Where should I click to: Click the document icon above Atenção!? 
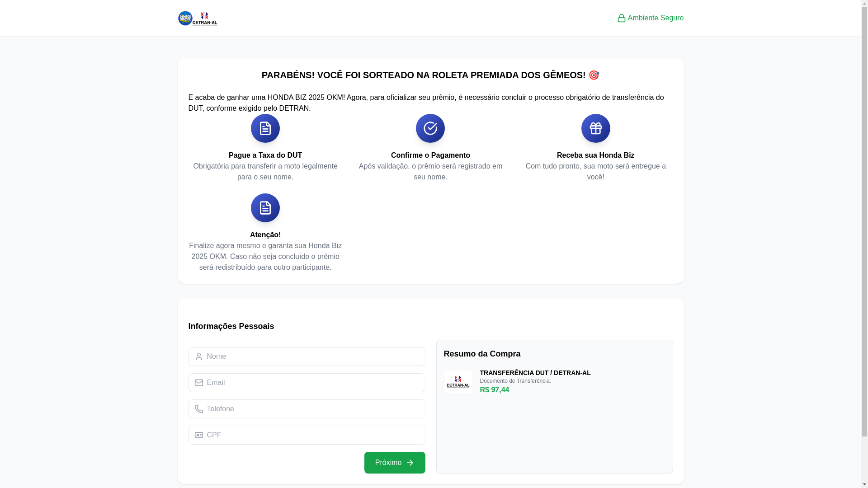point(265,208)
